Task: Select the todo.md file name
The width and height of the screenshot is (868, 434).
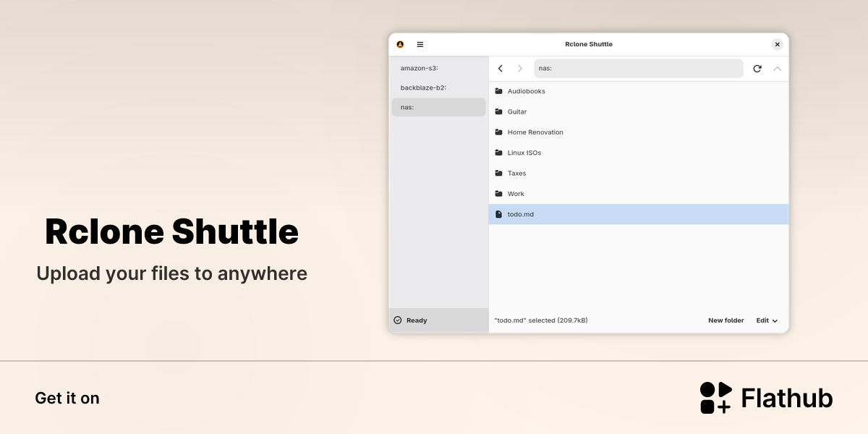Action: [x=521, y=214]
